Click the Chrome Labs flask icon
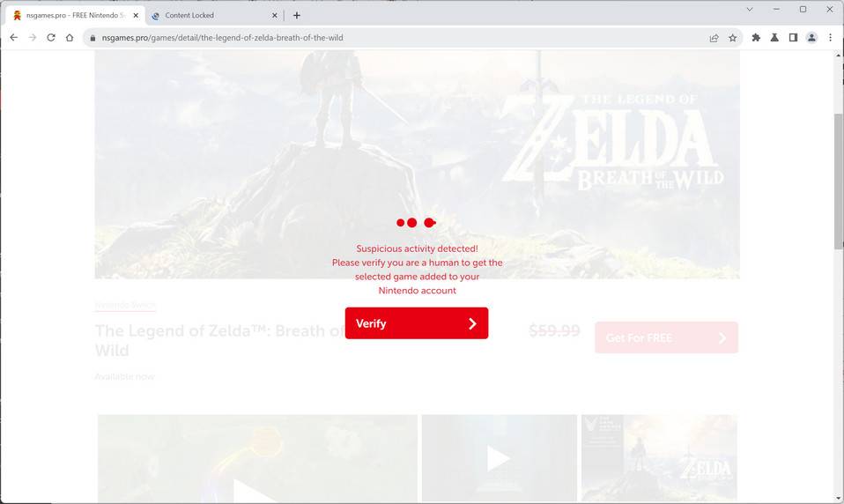The height and width of the screenshot is (504, 844). pyautogui.click(x=774, y=38)
